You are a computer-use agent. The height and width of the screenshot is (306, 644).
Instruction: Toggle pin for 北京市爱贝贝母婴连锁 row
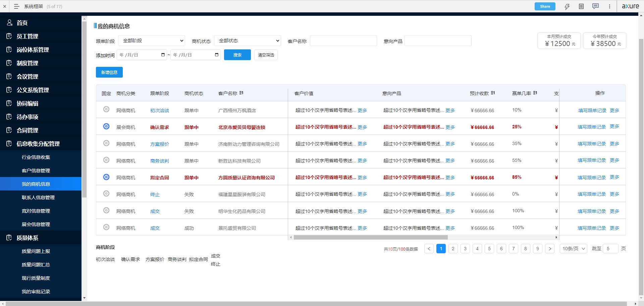[106, 126]
